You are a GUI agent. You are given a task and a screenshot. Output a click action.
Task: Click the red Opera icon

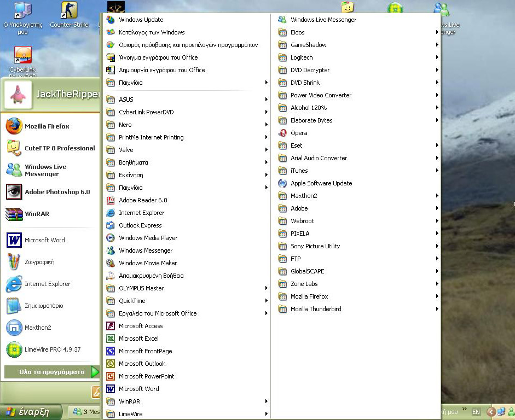click(x=282, y=133)
